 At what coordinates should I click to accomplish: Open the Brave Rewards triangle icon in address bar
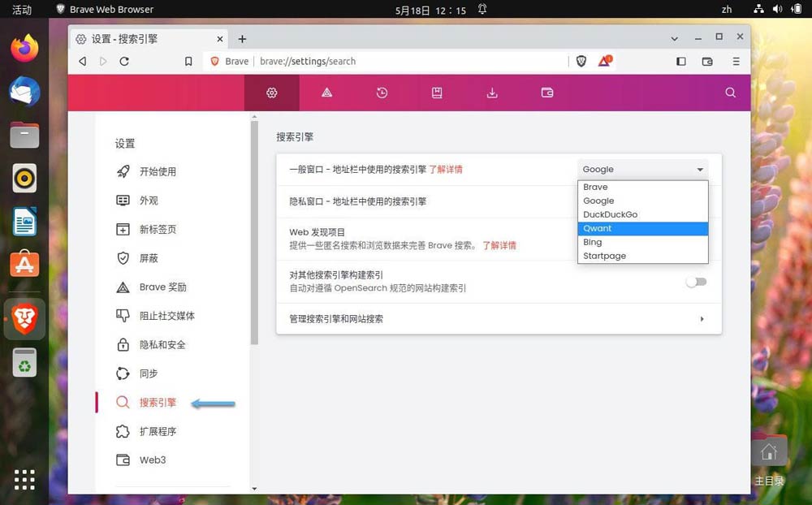coord(605,61)
